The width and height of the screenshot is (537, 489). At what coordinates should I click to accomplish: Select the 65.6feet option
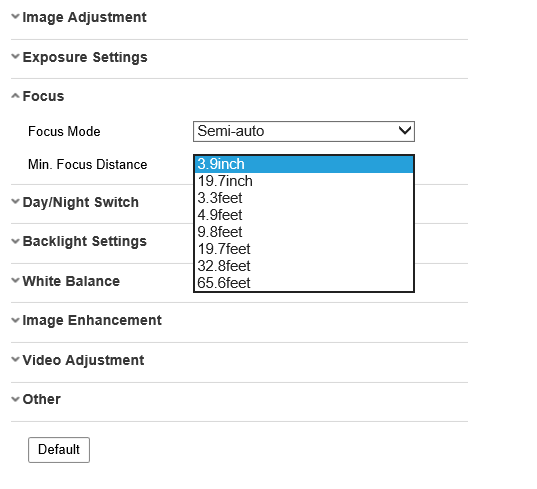(x=304, y=283)
